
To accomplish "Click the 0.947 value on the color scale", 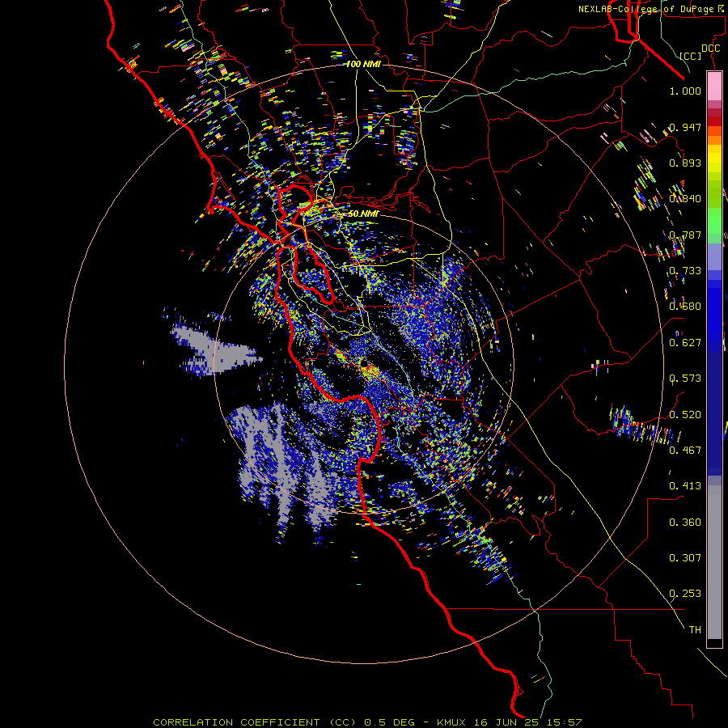I will click(x=685, y=127).
